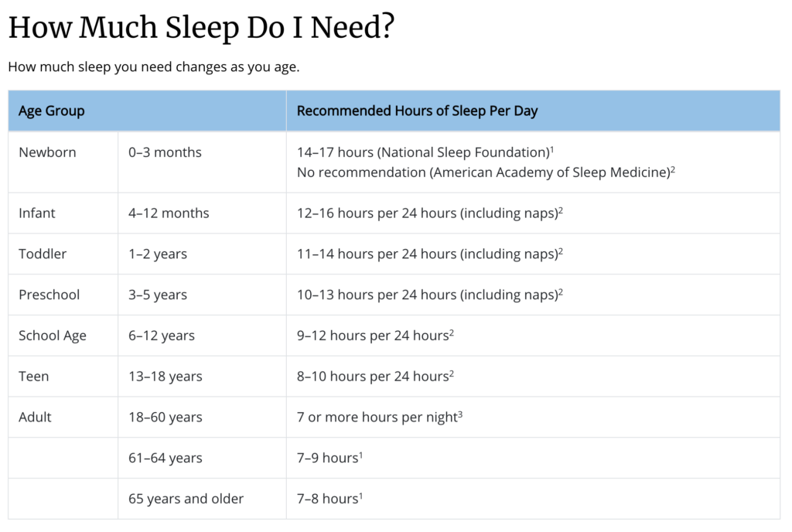Click the "Infant" age group cell
Image resolution: width=792 pixels, height=532 pixels.
37,213
